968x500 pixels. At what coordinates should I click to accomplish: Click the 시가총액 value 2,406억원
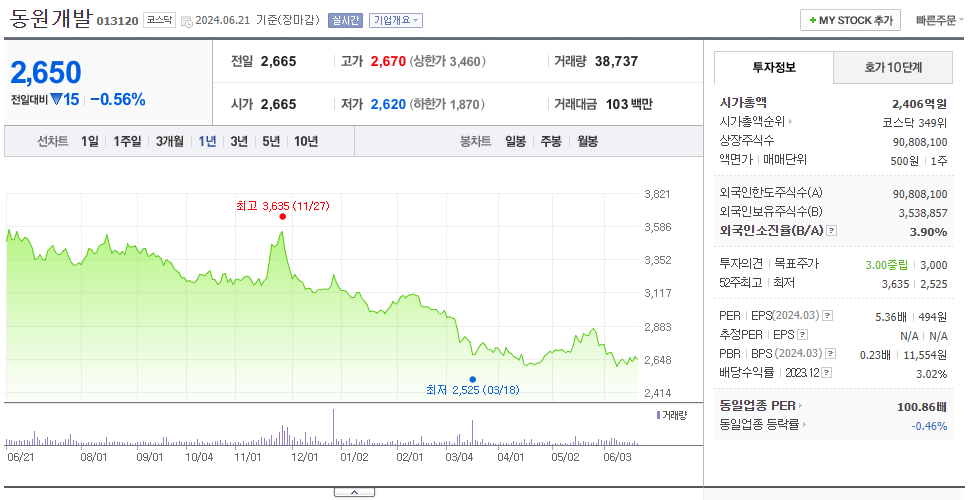(920, 104)
